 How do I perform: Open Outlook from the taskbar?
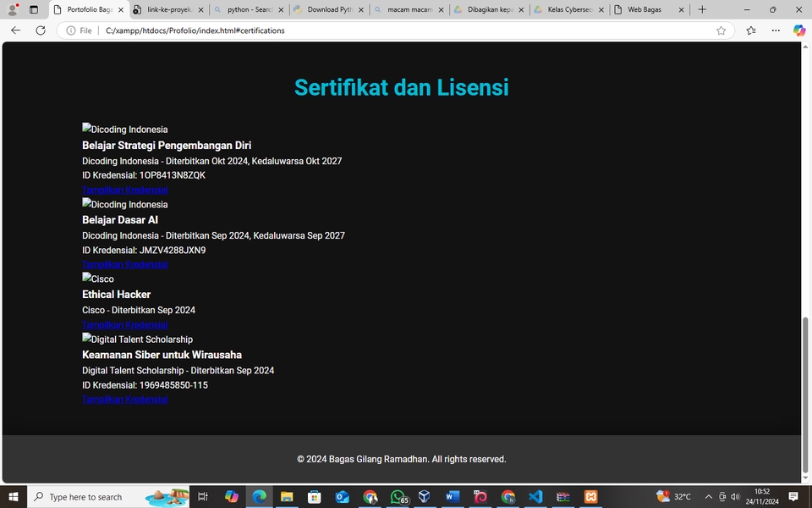pyautogui.click(x=342, y=497)
